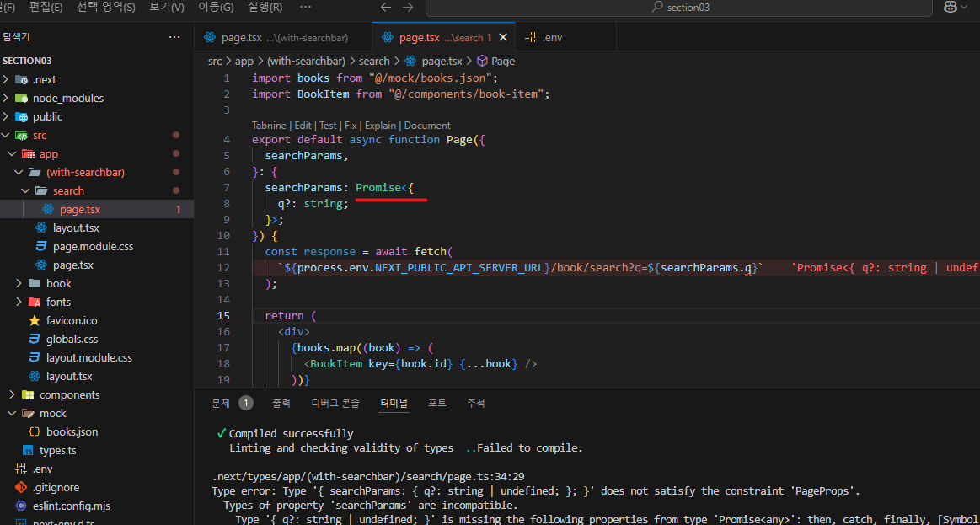Collapse the mock folder chevron
Image resolution: width=980 pixels, height=525 pixels.
(12, 413)
